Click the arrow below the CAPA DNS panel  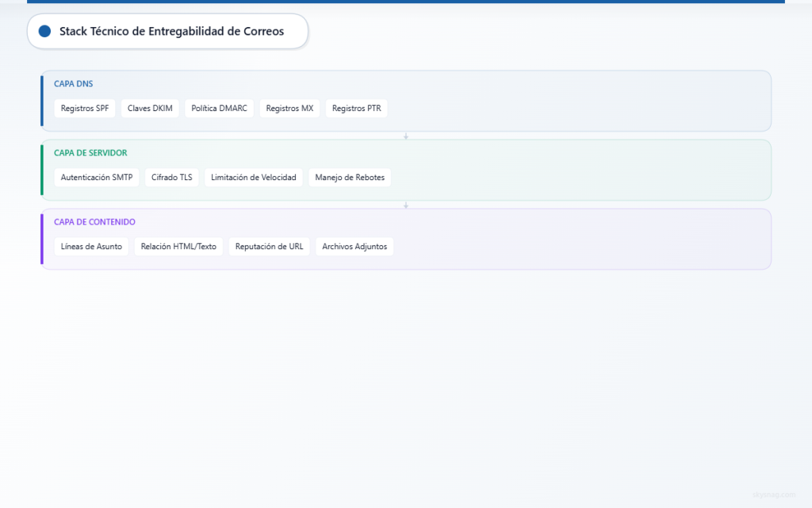click(406, 136)
